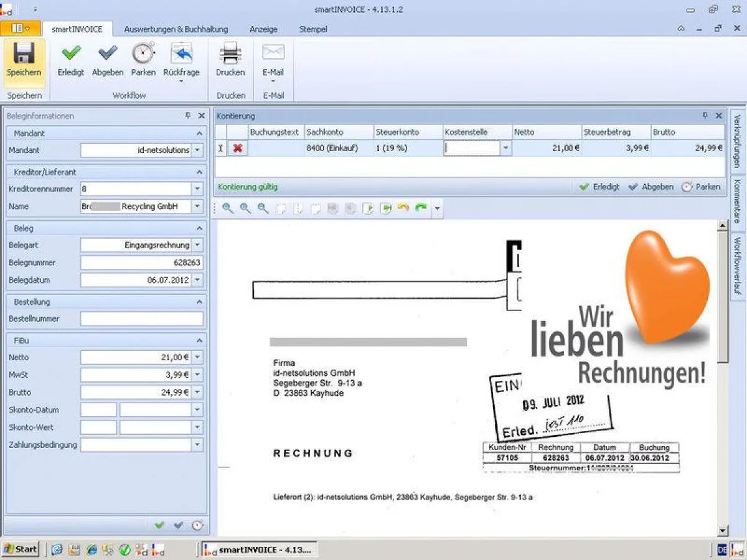This screenshot has width=747, height=560.
Task: Switch to Auswertungen & Buchhaltung tab
Action: pyautogui.click(x=176, y=29)
